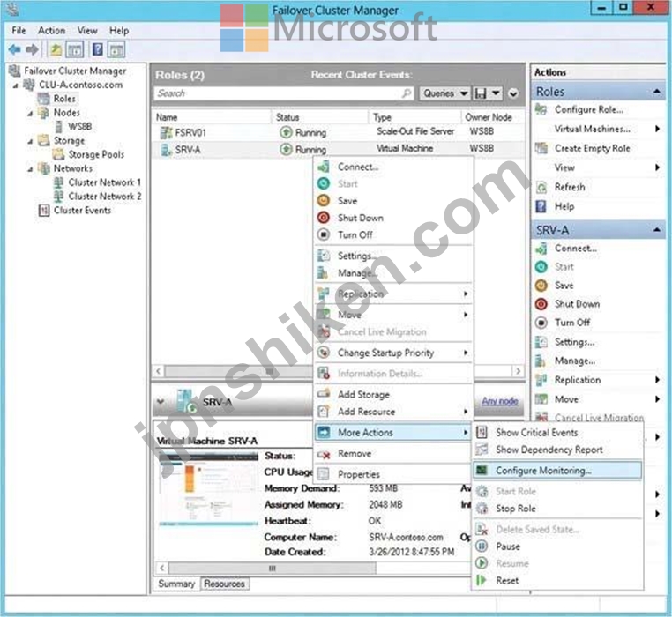Collapse the Networks tree node
This screenshot has height=617, width=672.
30,169
